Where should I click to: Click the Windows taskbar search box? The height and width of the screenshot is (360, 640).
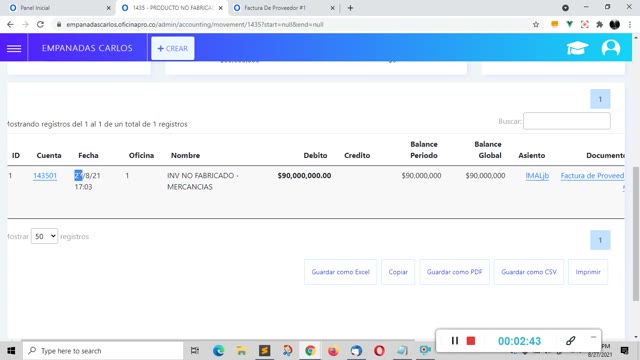point(102,351)
